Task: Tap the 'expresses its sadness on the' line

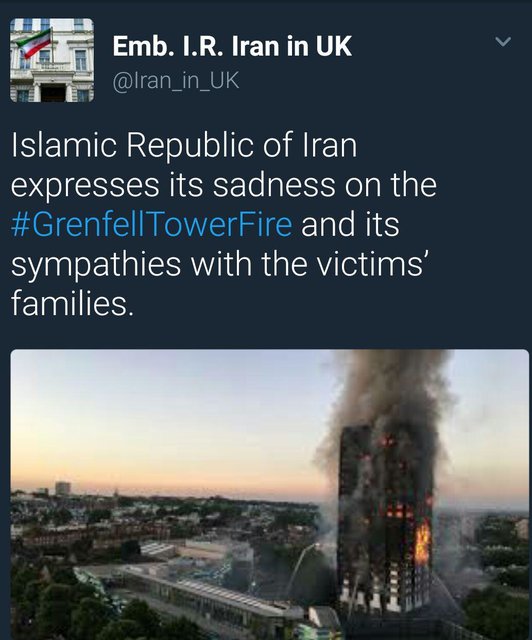Action: 224,186
